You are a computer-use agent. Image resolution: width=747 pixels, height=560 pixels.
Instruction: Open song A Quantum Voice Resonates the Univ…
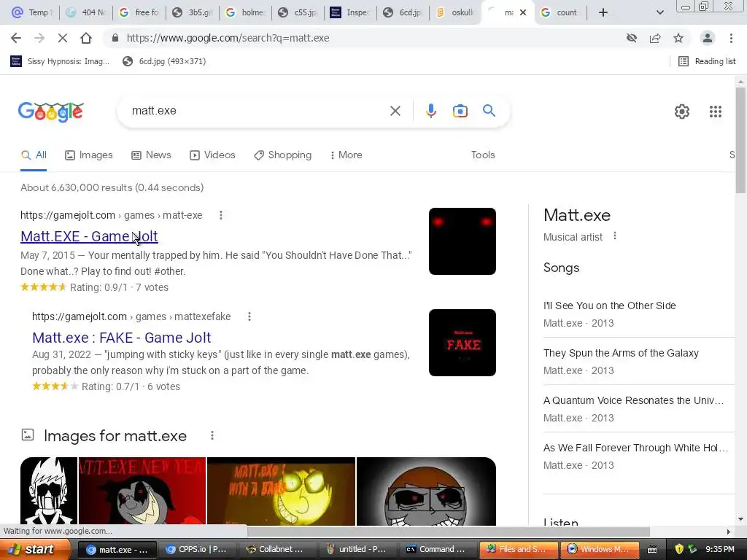pos(634,400)
